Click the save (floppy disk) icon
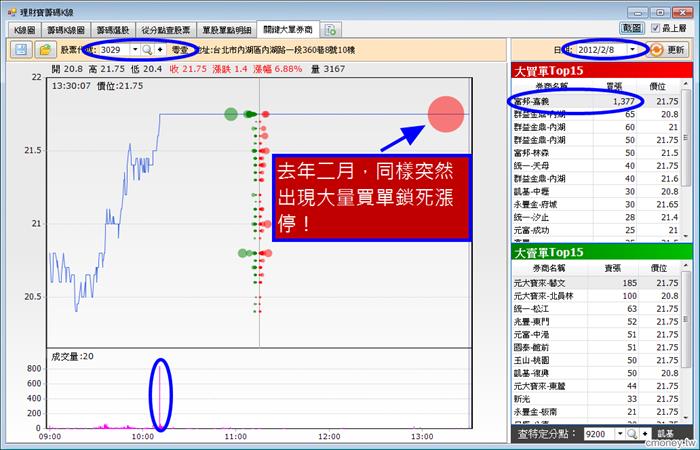This screenshot has width=700, height=450. coord(21,50)
